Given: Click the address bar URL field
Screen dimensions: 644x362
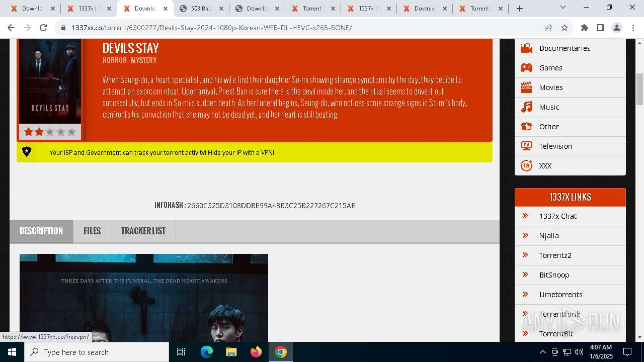Looking at the screenshot, I should (x=302, y=28).
